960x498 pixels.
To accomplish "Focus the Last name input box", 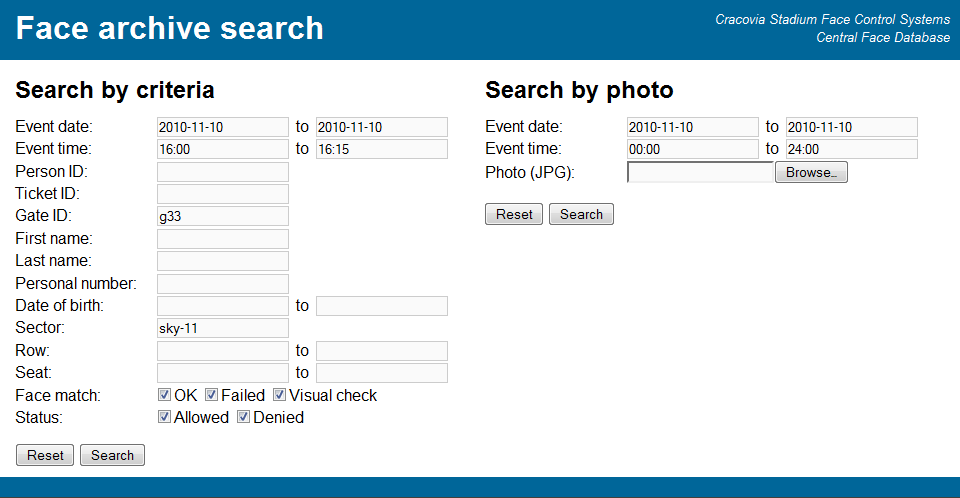I will click(x=223, y=261).
